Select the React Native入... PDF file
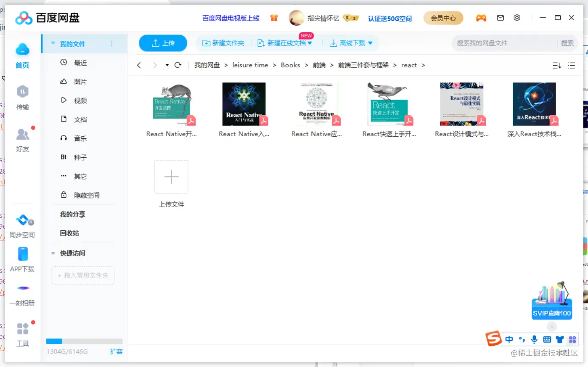Image resolution: width=588 pixels, height=367 pixels. point(244,110)
